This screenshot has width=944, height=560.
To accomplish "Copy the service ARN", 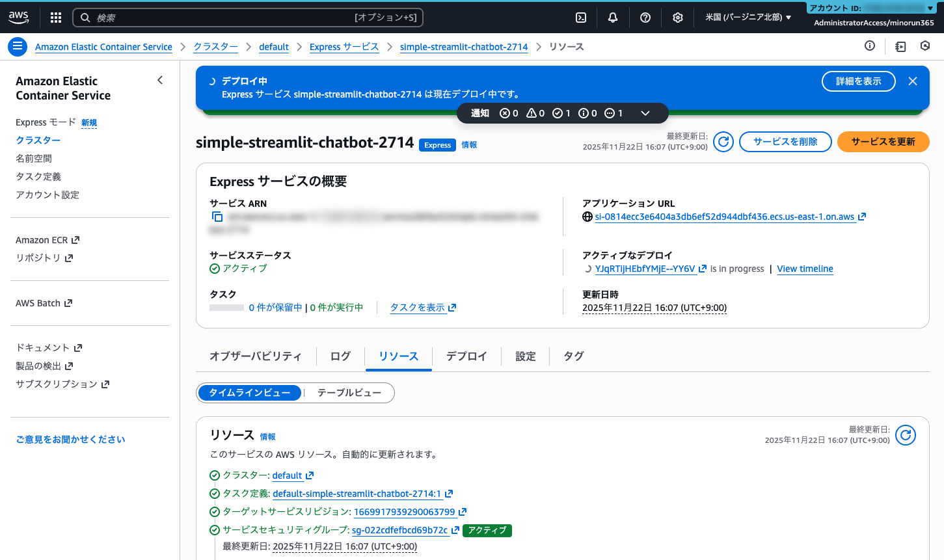I will (x=217, y=217).
